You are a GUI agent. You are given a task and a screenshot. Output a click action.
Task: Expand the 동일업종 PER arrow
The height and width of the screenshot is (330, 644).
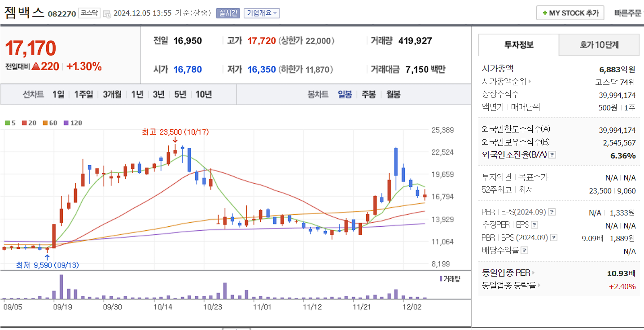[x=533, y=273]
